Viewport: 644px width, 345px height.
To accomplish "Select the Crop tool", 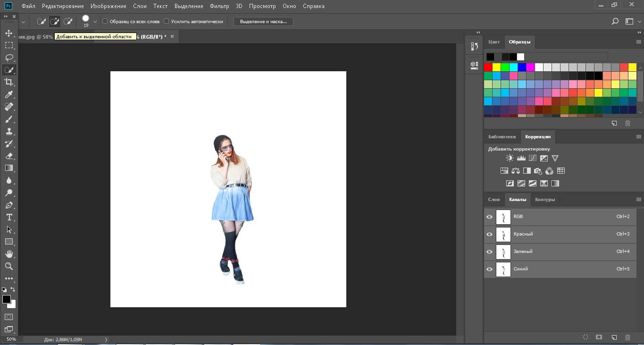I will (x=8, y=82).
